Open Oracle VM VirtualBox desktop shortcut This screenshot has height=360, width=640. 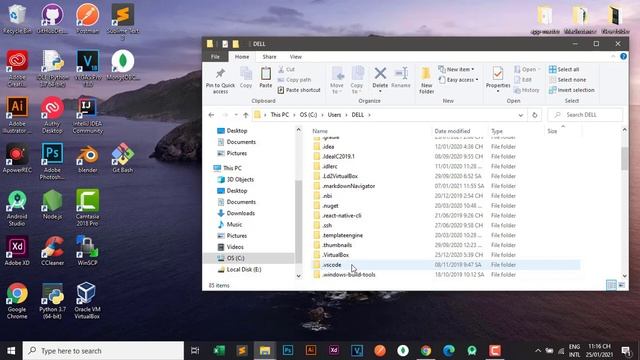click(x=87, y=301)
